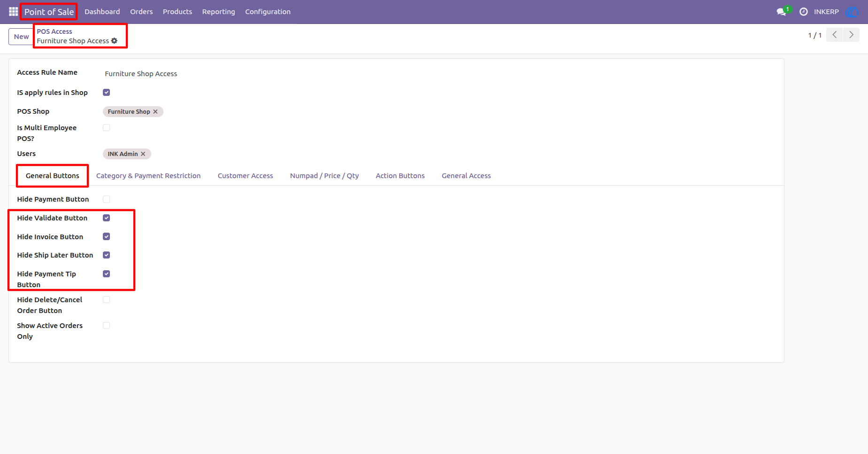
Task: Go to previous record arrow
Action: point(835,35)
